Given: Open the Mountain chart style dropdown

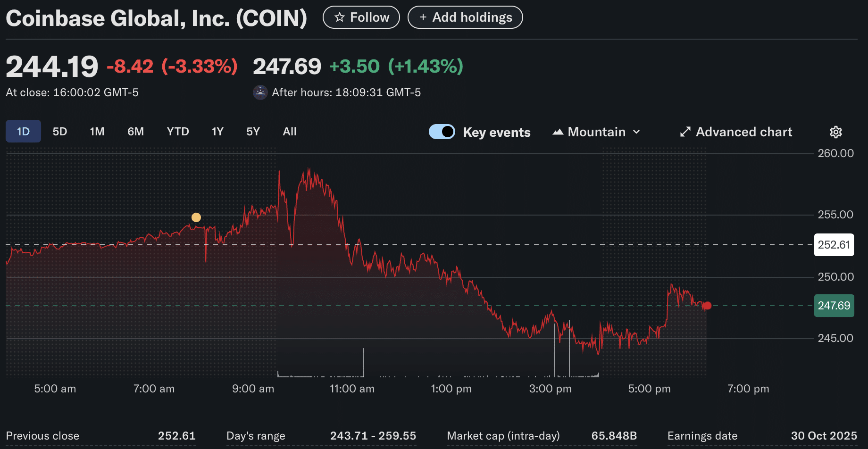Looking at the screenshot, I should [596, 132].
